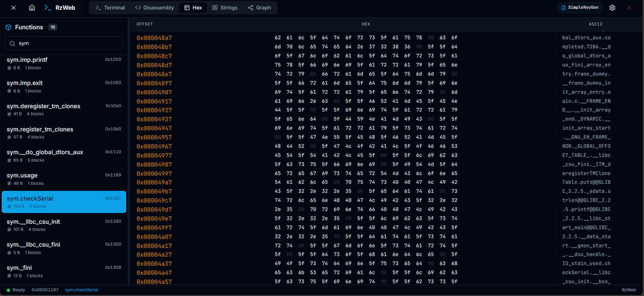Click address 0x1050 beside sym.imp.printf
644x296 pixels.
(x=113, y=60)
